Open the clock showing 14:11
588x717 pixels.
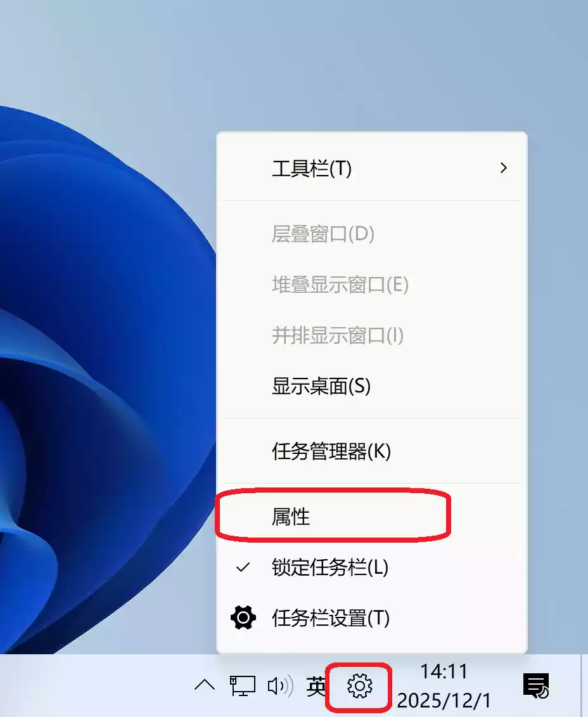coord(444,686)
